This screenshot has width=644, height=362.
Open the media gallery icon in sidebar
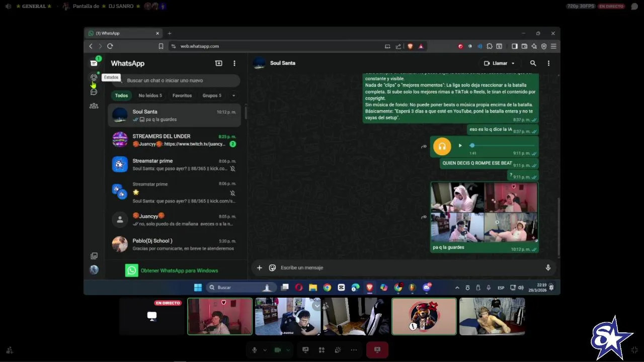click(x=94, y=256)
